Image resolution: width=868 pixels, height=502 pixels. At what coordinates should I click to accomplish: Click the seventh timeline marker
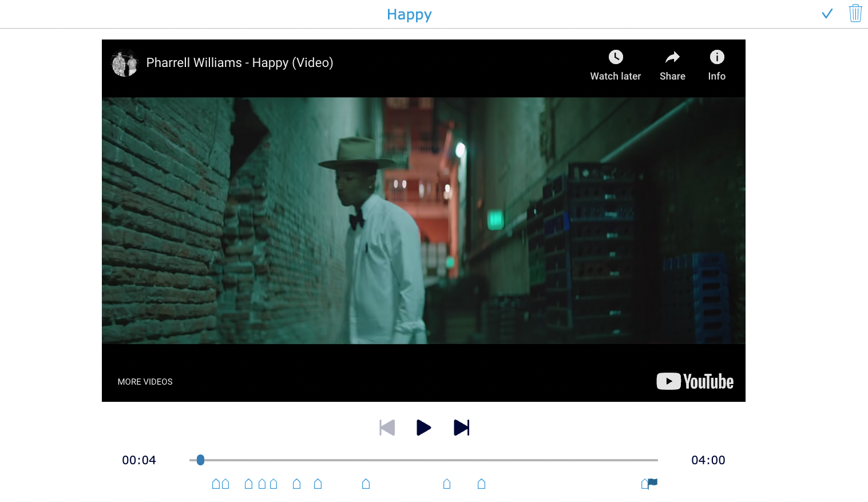[x=318, y=484]
